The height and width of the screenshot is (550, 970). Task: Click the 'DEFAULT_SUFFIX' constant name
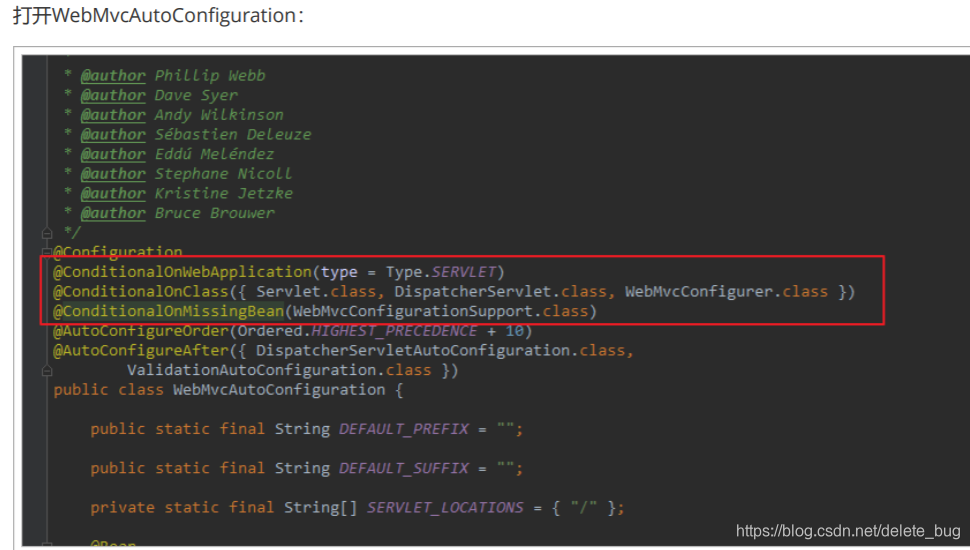(x=403, y=468)
